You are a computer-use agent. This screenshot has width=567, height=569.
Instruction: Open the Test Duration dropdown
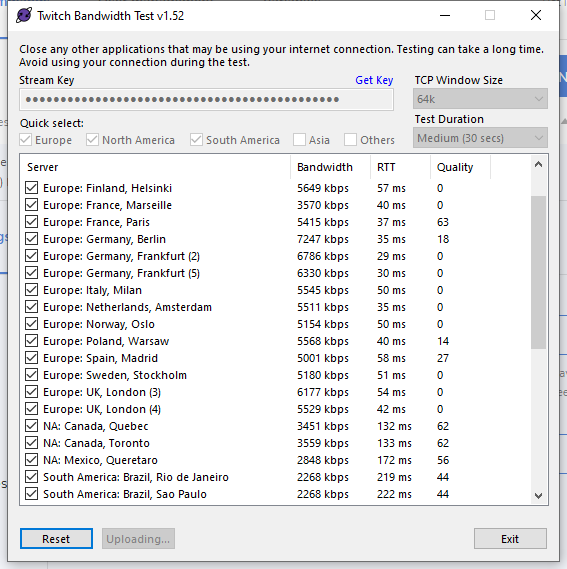[x=480, y=138]
